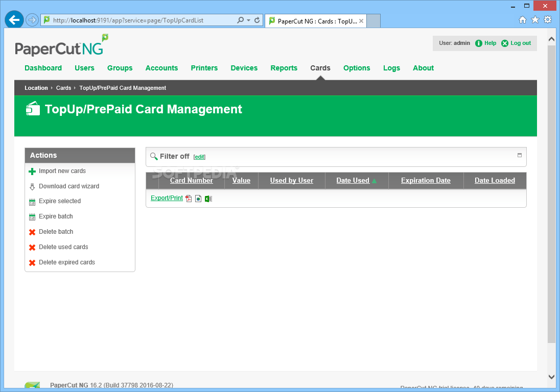Select the Cards tab
Screen dimensions: 560x392
320,68
